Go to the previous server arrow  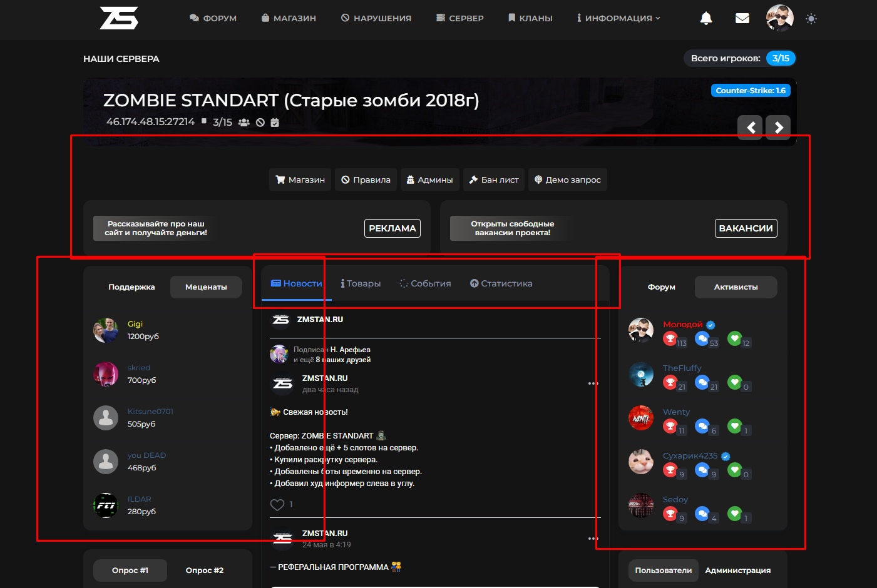click(x=750, y=128)
